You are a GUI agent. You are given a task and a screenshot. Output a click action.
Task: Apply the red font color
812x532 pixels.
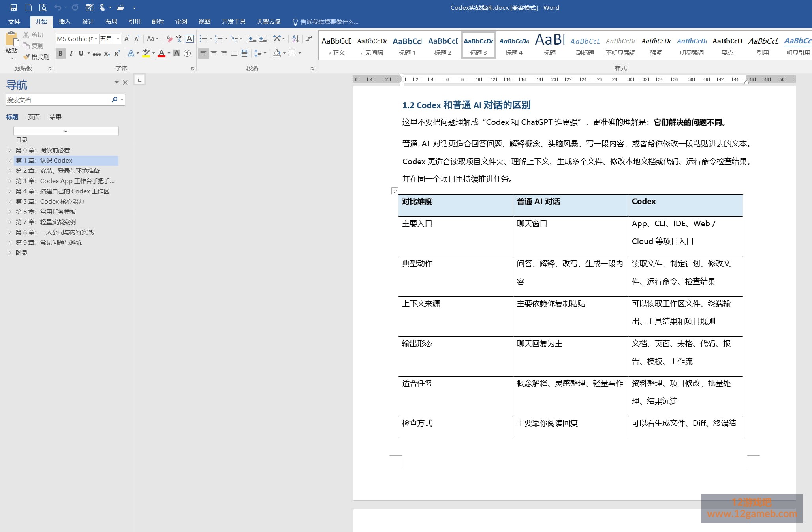tap(162, 53)
